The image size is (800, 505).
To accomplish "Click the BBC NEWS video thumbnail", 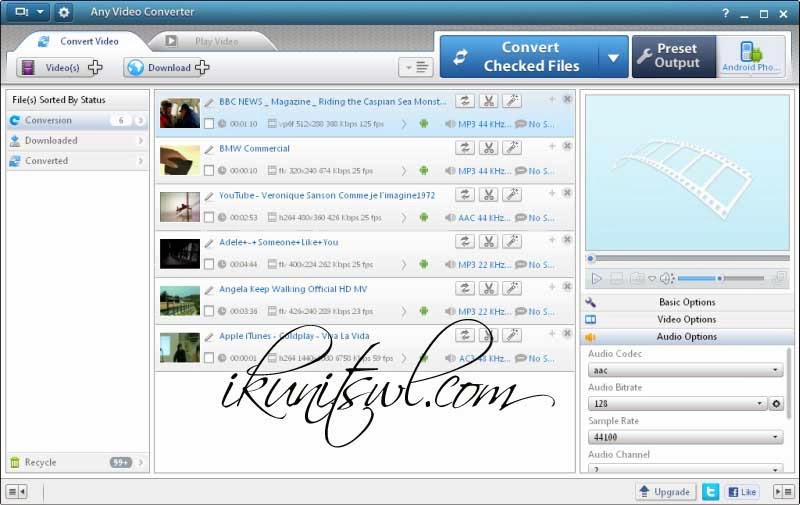I will coord(180,113).
